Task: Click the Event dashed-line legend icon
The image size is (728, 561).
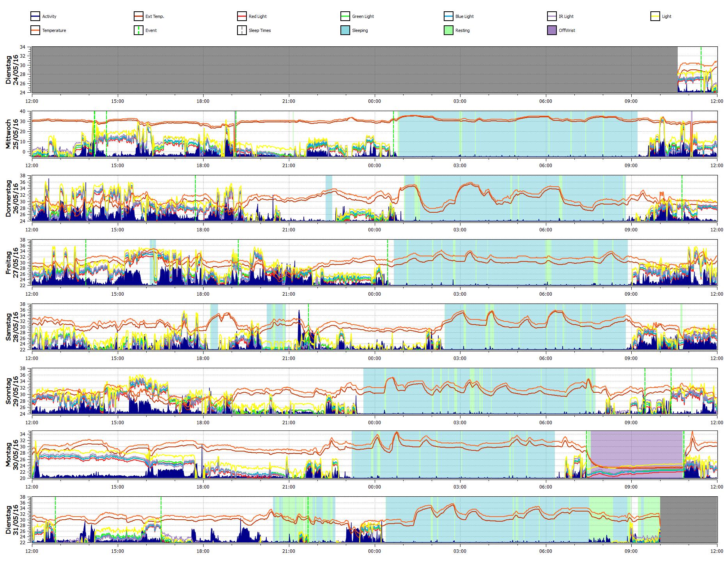Action: (139, 30)
